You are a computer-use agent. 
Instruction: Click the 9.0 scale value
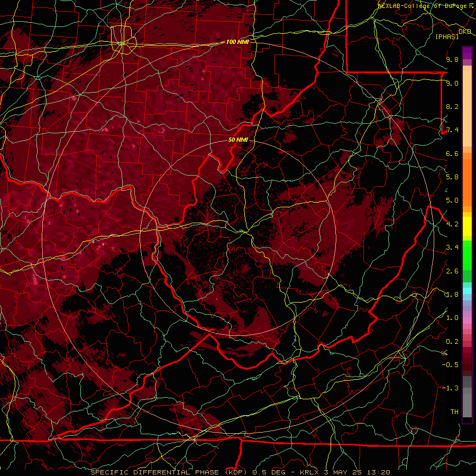click(x=452, y=83)
